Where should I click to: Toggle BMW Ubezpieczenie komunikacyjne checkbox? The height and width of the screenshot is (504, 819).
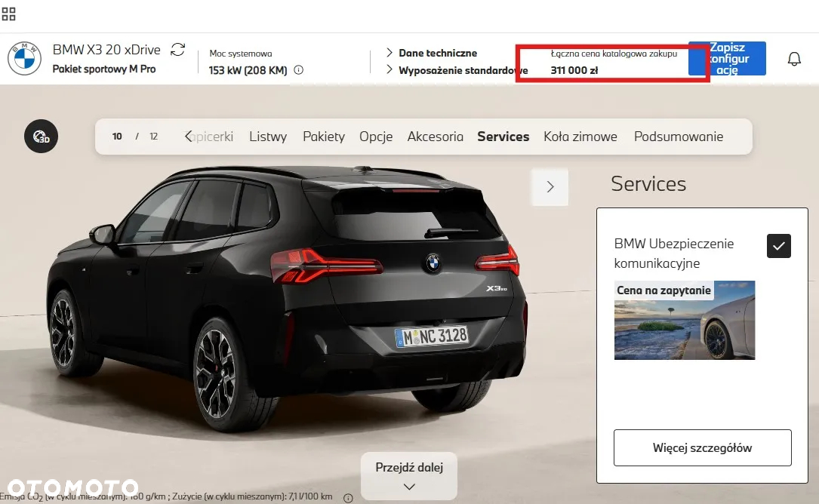[x=779, y=246]
